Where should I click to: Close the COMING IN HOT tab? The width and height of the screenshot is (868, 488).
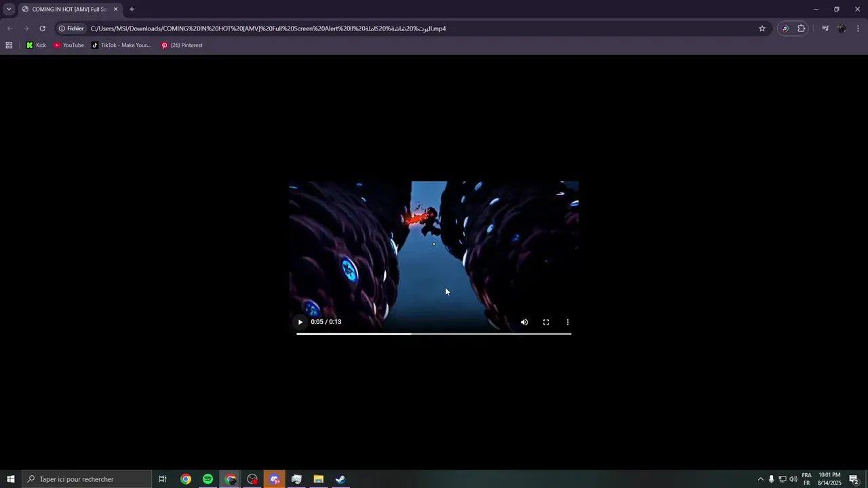[115, 9]
